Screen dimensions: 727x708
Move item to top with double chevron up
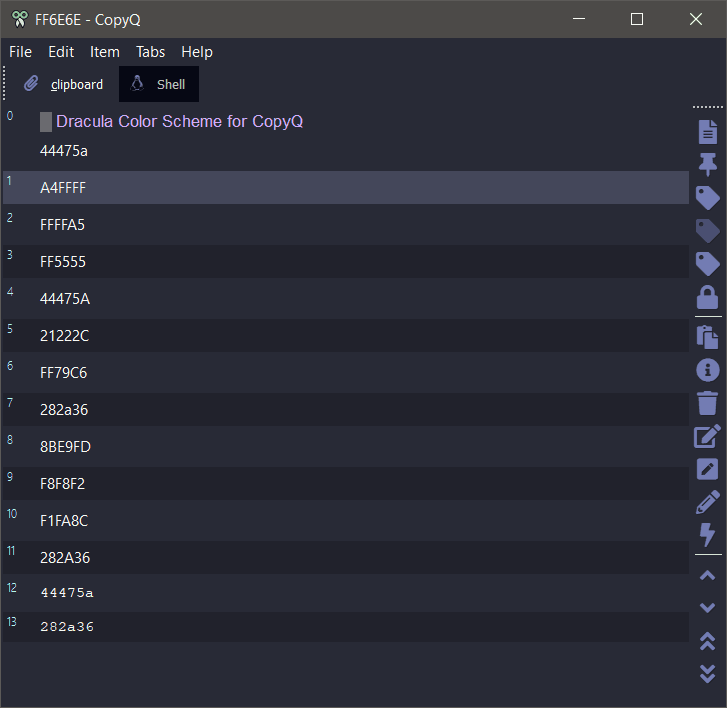pyautogui.click(x=708, y=641)
